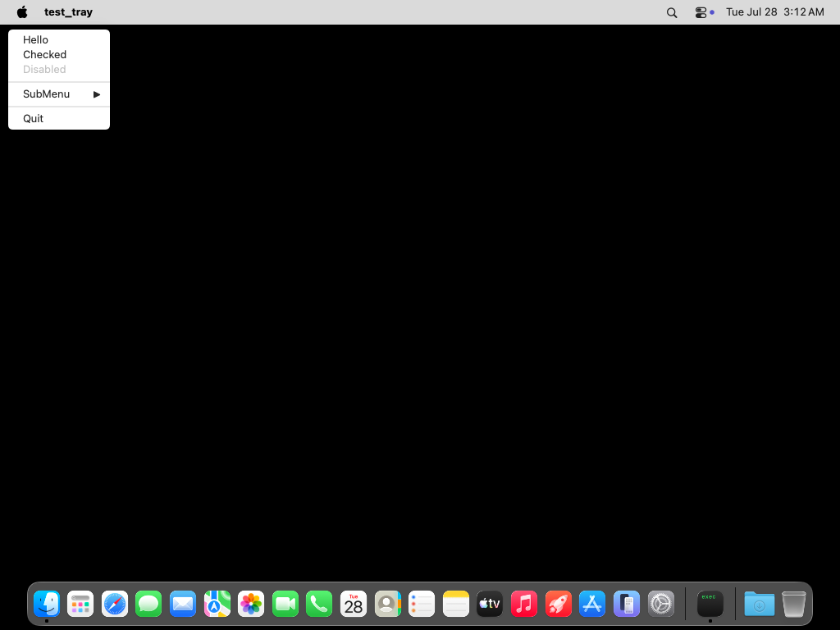Select the Hello menu item

pyautogui.click(x=59, y=39)
